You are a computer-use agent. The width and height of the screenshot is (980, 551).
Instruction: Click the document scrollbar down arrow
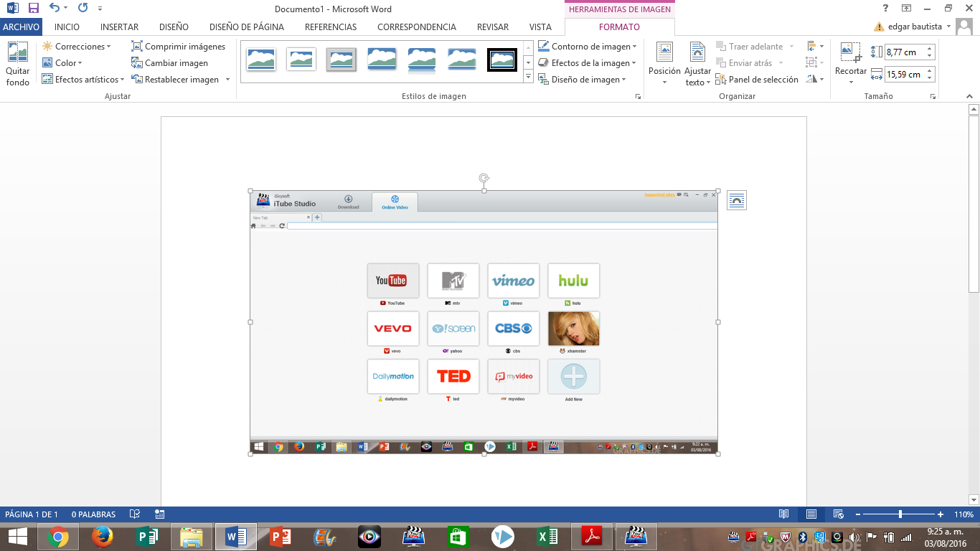[x=974, y=499]
